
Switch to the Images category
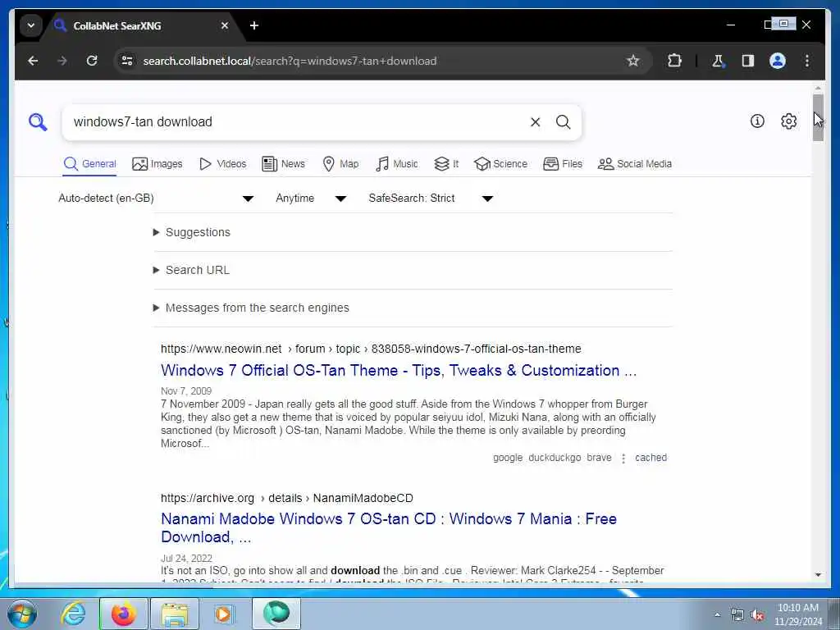tap(157, 164)
